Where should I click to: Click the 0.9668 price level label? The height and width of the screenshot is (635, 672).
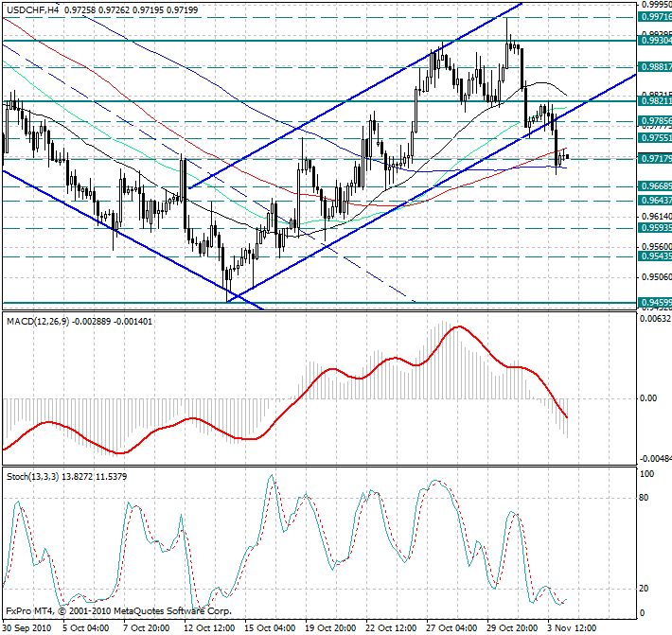(x=655, y=186)
